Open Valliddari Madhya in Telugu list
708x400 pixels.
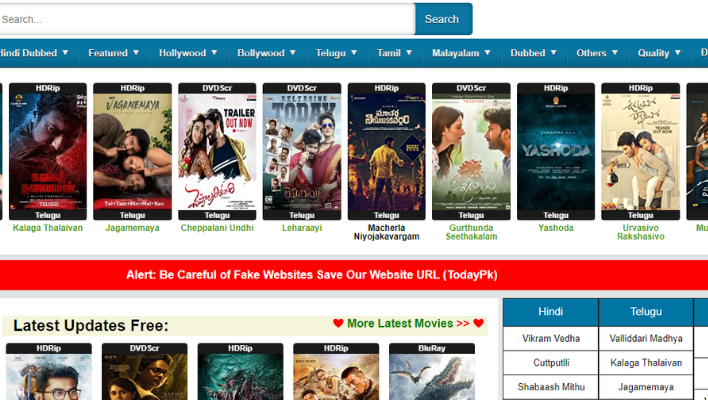(x=646, y=339)
